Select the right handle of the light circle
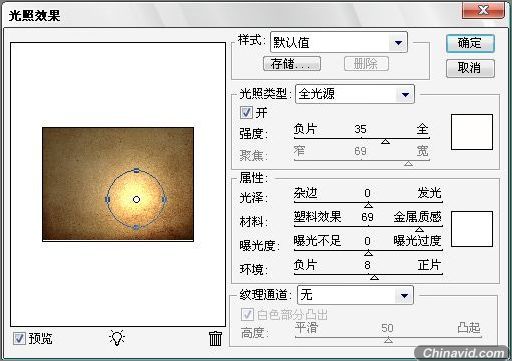Viewport: 512px width, 361px height. (164, 199)
